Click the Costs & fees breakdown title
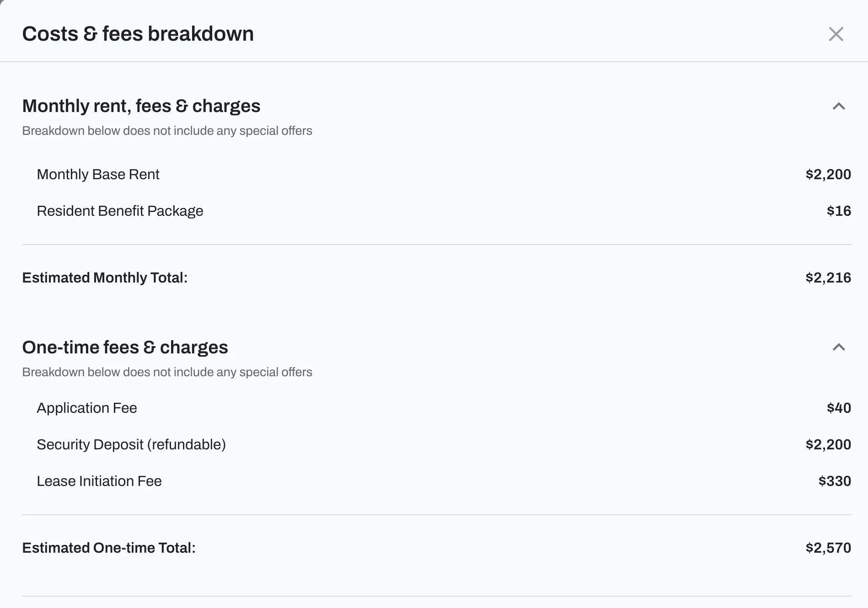Image resolution: width=868 pixels, height=608 pixels. 138,33
